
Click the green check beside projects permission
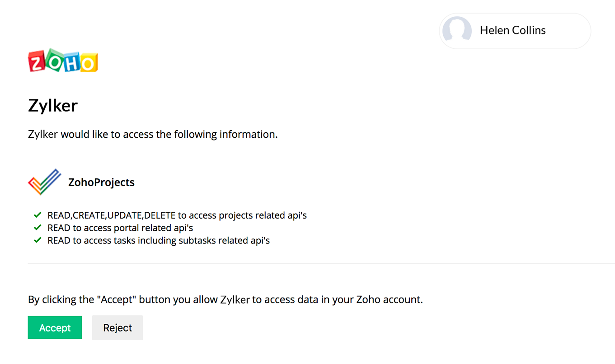pyautogui.click(x=38, y=215)
